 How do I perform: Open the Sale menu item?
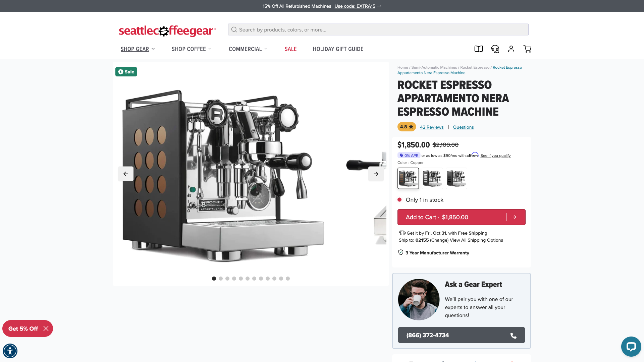click(290, 49)
